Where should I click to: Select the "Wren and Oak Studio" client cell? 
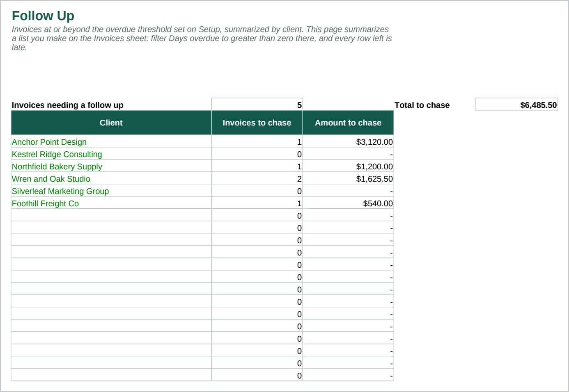(x=111, y=178)
